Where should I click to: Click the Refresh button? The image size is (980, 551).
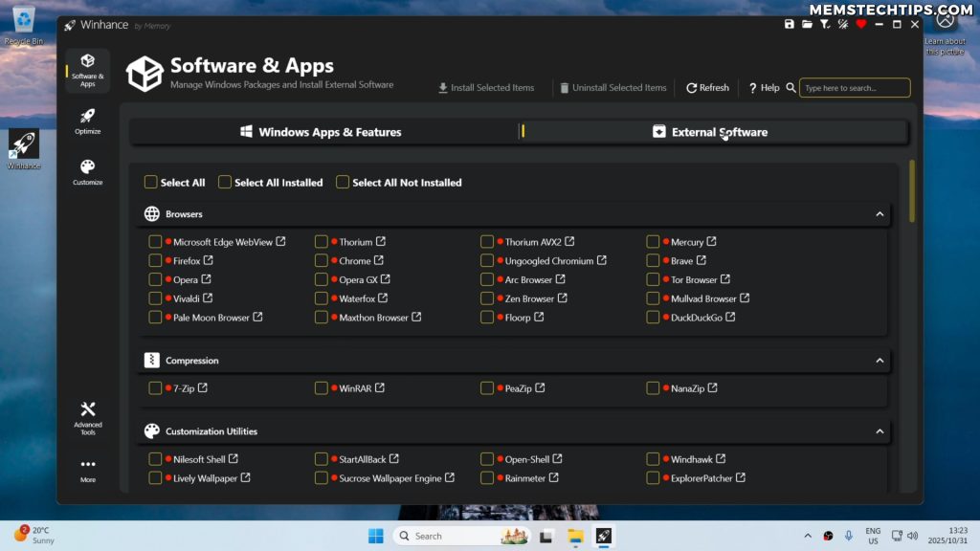pyautogui.click(x=707, y=87)
